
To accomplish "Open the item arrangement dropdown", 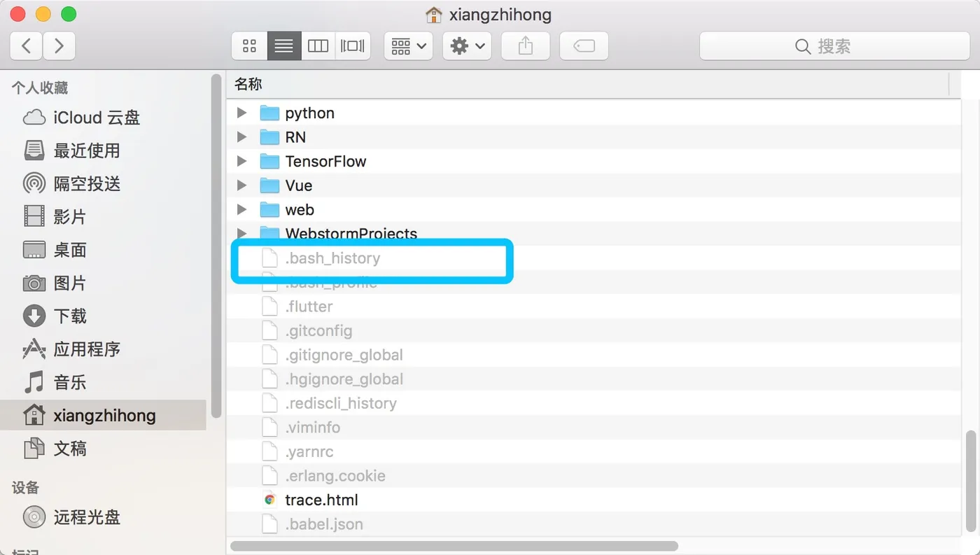I will [x=409, y=46].
